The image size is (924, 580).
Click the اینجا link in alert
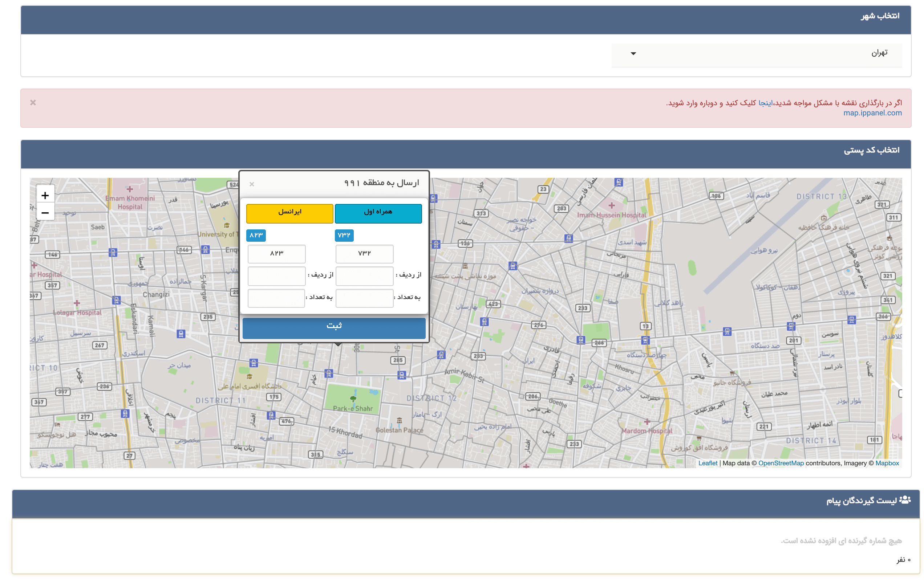[765, 103]
